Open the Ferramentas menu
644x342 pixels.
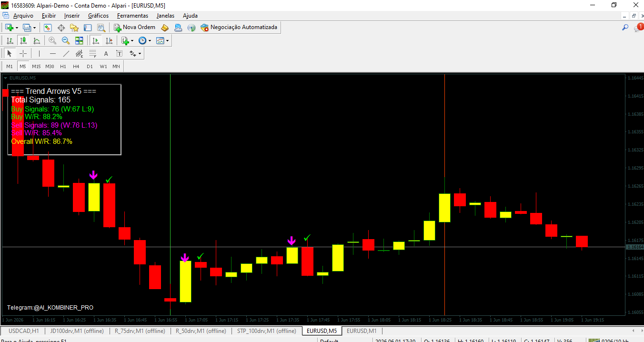pos(132,16)
